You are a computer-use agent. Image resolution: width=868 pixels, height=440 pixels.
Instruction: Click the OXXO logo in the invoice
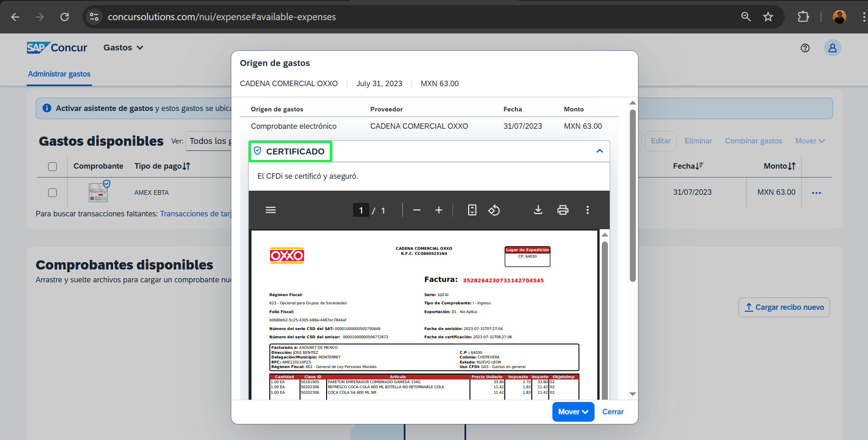tap(287, 255)
